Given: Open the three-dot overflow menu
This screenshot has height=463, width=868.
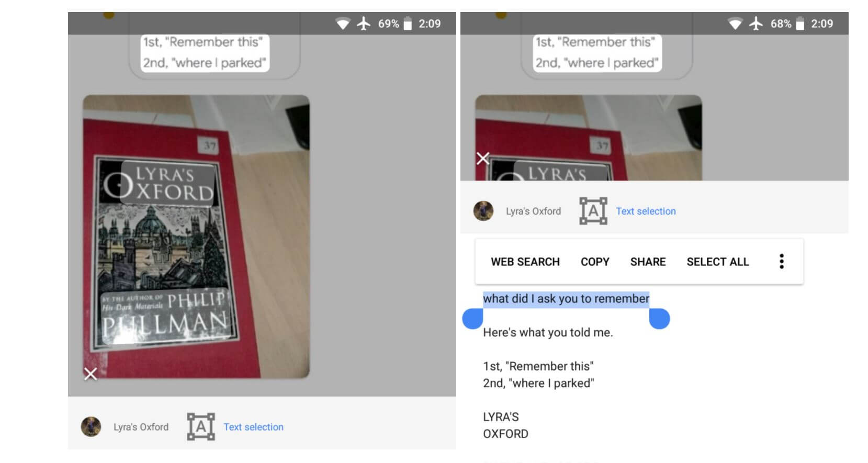Looking at the screenshot, I should click(781, 262).
